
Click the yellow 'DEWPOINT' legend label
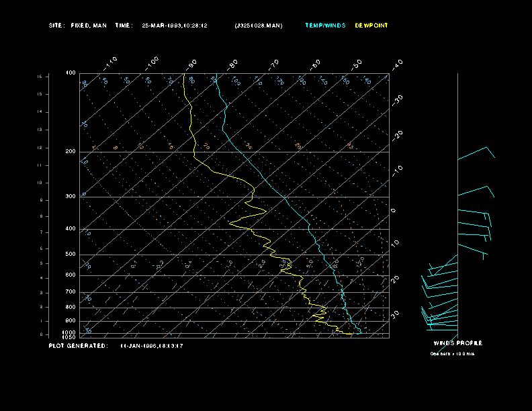(x=371, y=26)
